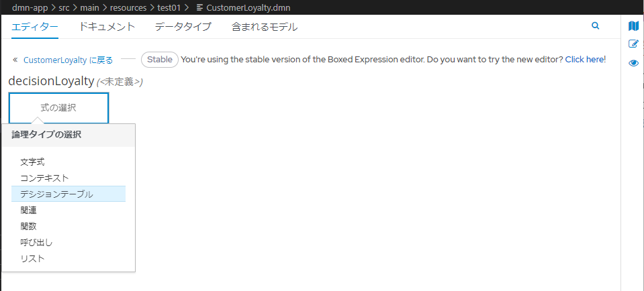Choose リスト logic type
Image resolution: width=644 pixels, height=291 pixels.
[68, 259]
